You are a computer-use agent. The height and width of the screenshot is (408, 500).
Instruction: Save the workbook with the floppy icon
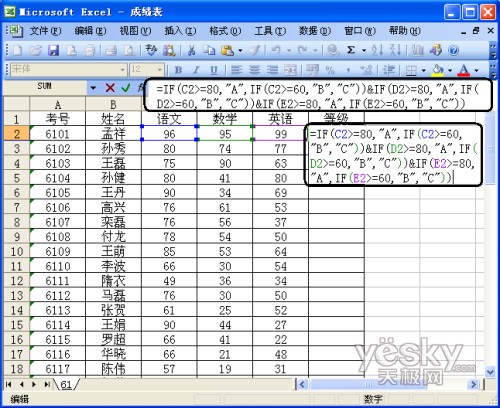(53, 51)
